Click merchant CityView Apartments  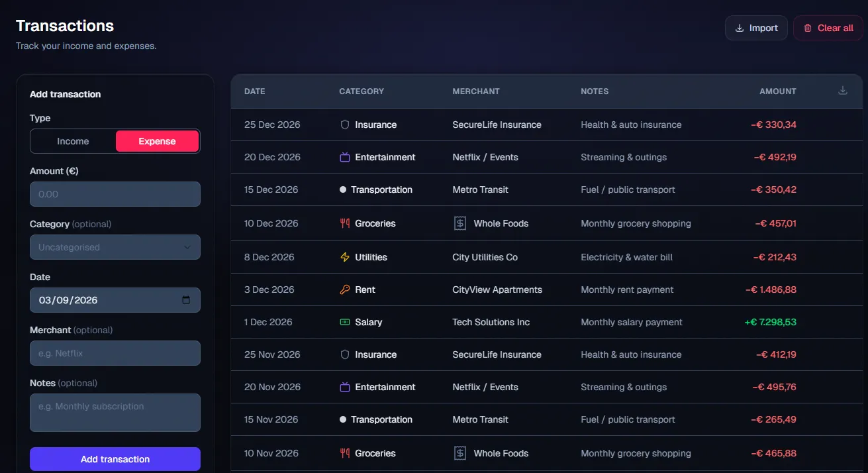tap(497, 289)
